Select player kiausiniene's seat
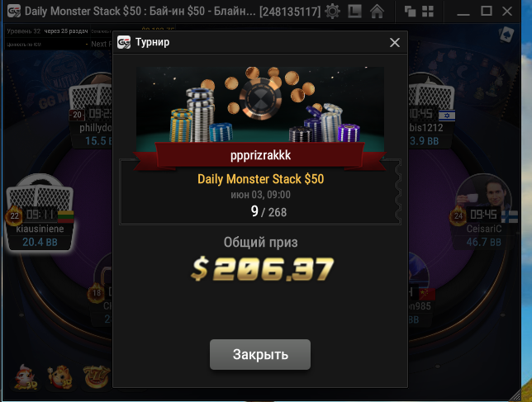 40,213
